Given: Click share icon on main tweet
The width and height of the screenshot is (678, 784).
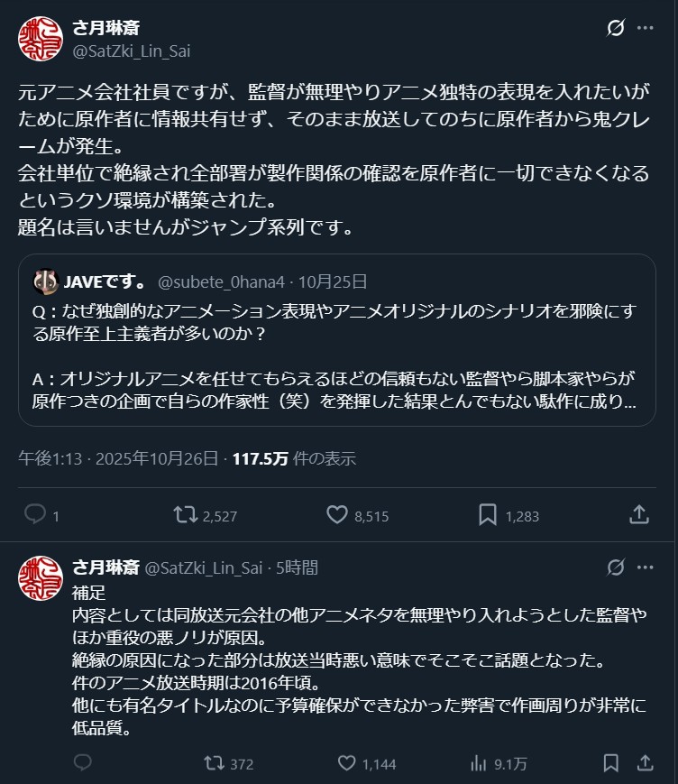Looking at the screenshot, I should [638, 514].
